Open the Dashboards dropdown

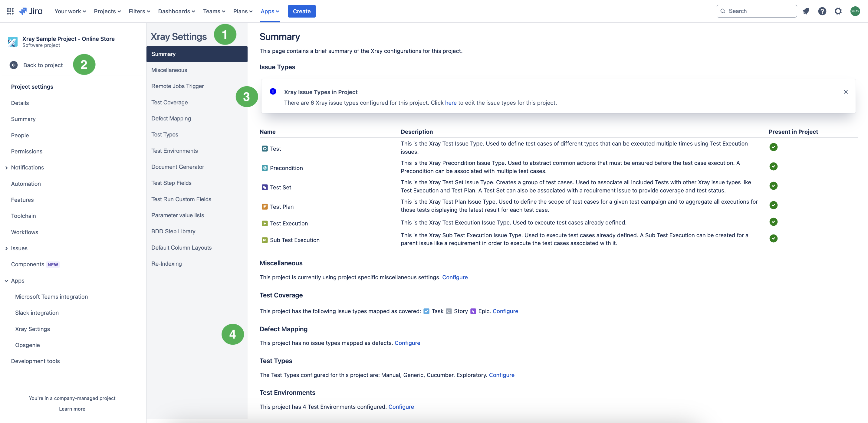pyautogui.click(x=176, y=11)
